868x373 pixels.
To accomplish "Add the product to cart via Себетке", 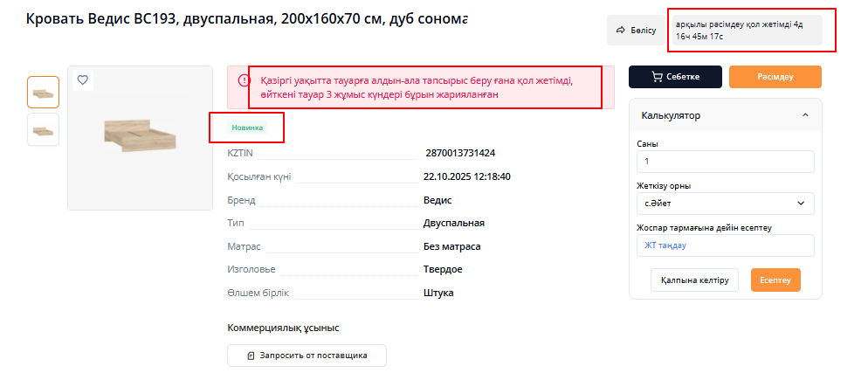I will tap(675, 77).
